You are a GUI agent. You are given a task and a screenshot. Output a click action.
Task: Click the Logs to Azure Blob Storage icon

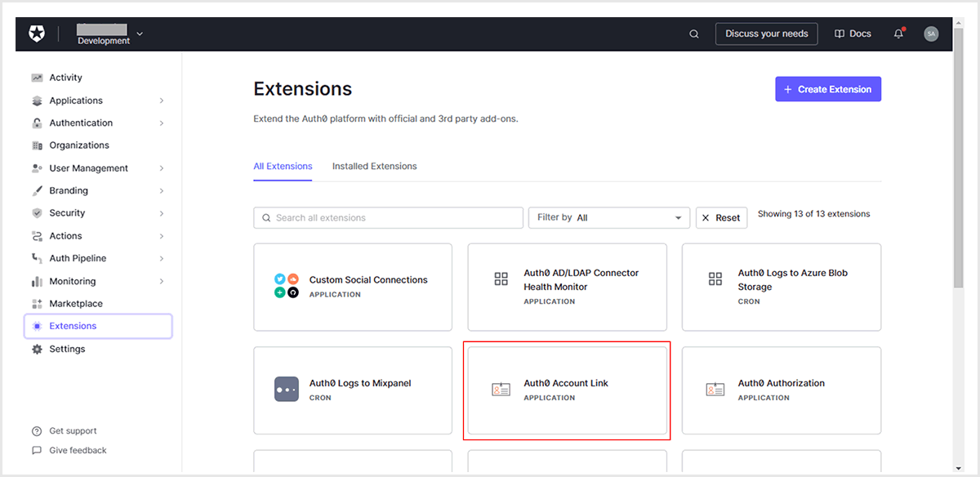point(715,279)
